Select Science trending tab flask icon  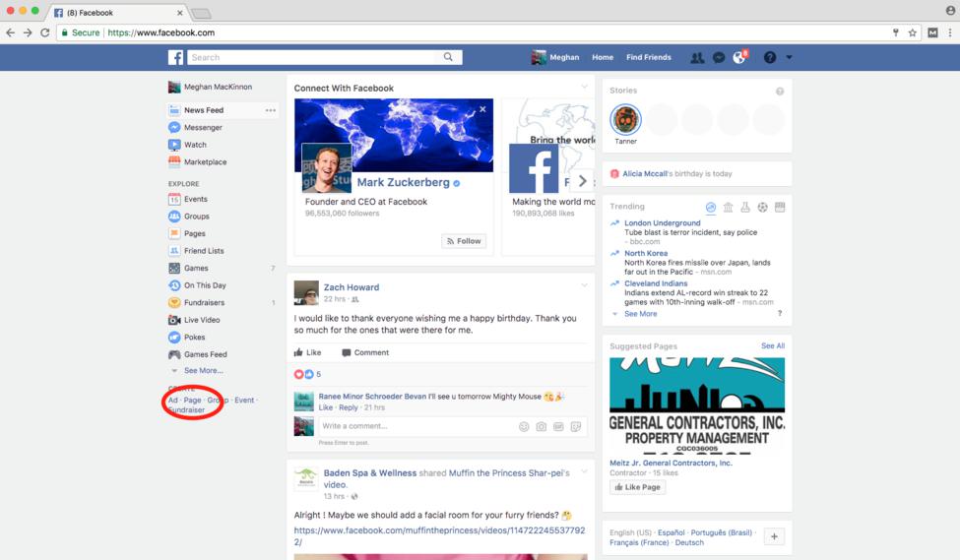745,208
